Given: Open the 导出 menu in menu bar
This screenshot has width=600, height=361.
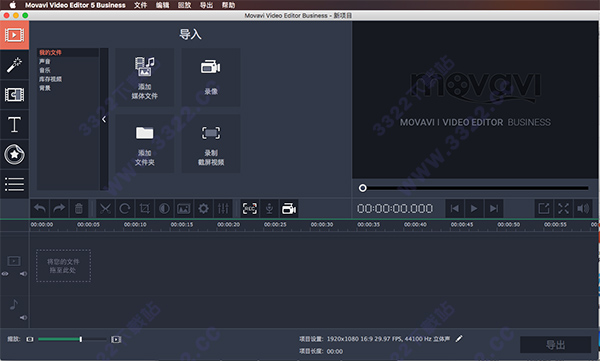Looking at the screenshot, I should point(207,5).
